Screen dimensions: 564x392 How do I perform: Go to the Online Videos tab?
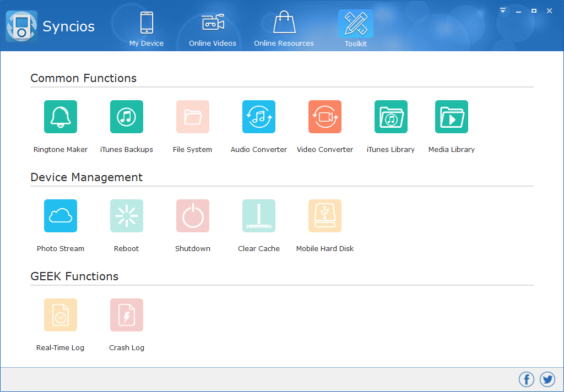tap(213, 29)
